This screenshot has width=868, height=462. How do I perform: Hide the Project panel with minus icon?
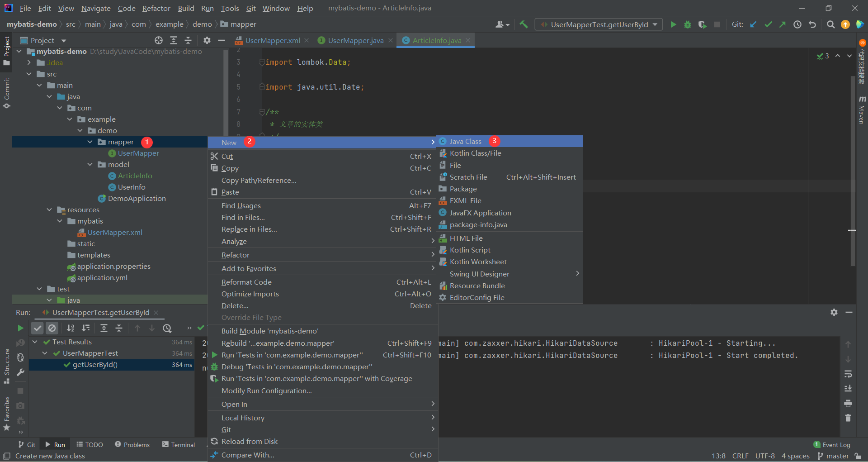click(222, 40)
